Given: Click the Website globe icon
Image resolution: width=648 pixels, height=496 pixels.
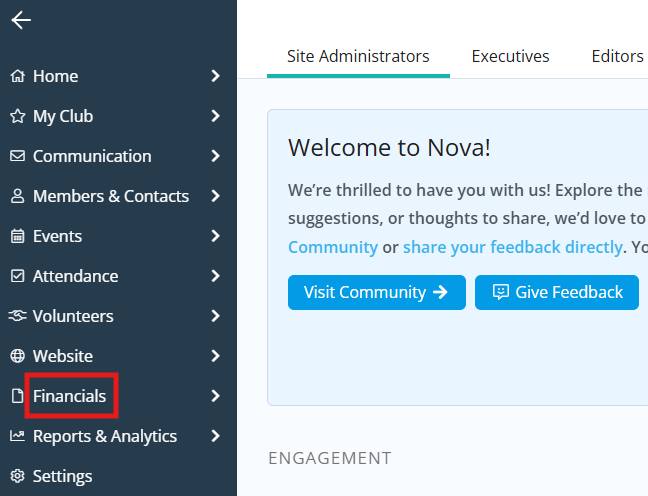Looking at the screenshot, I should click(17, 356).
